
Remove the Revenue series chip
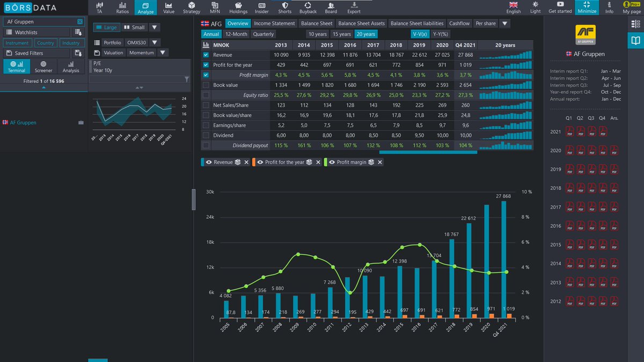point(246,162)
